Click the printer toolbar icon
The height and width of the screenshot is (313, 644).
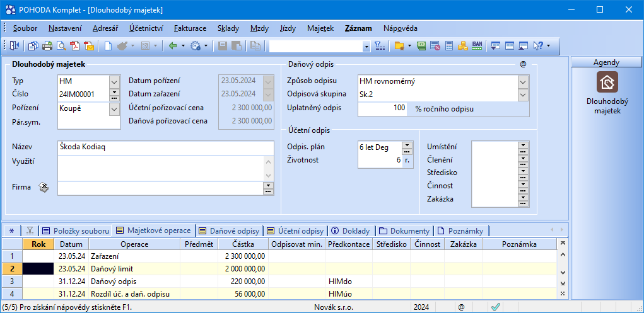point(47,47)
